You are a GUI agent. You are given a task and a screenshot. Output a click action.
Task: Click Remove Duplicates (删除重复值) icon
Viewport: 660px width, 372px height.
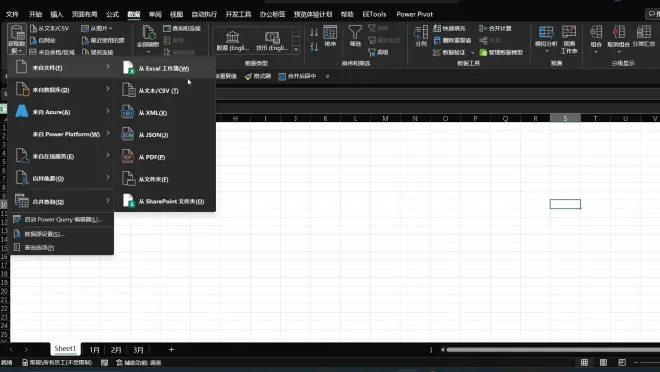click(x=437, y=40)
